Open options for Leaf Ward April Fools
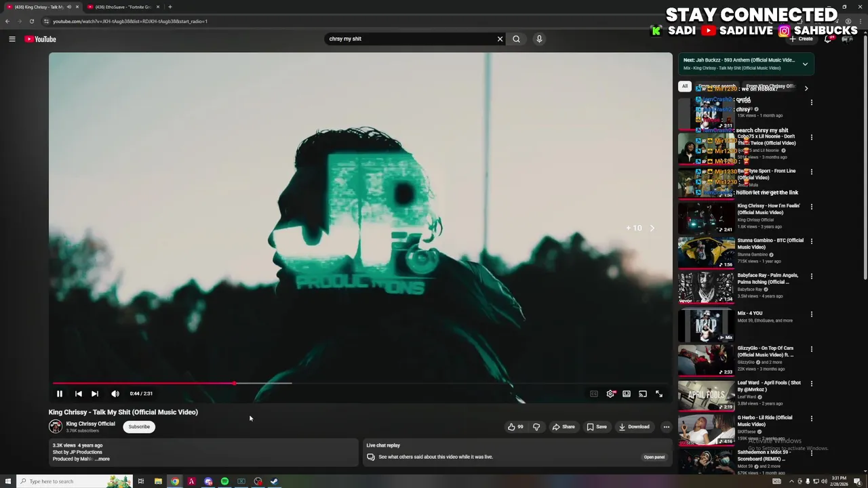This screenshot has height=488, width=868. click(x=812, y=384)
